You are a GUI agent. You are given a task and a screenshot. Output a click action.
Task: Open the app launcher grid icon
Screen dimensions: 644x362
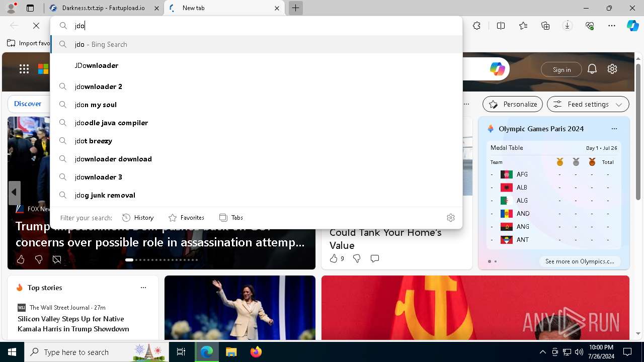[24, 69]
